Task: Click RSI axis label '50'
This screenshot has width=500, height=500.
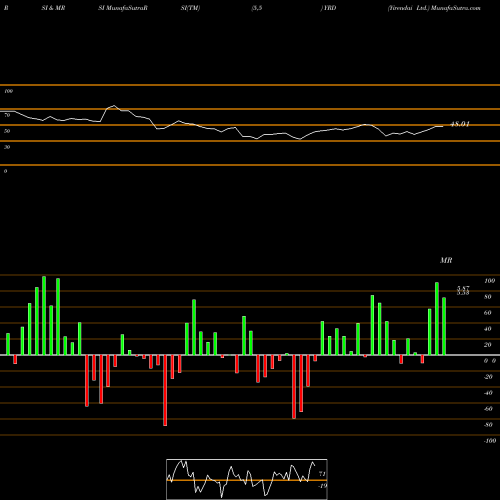Action: [7, 131]
